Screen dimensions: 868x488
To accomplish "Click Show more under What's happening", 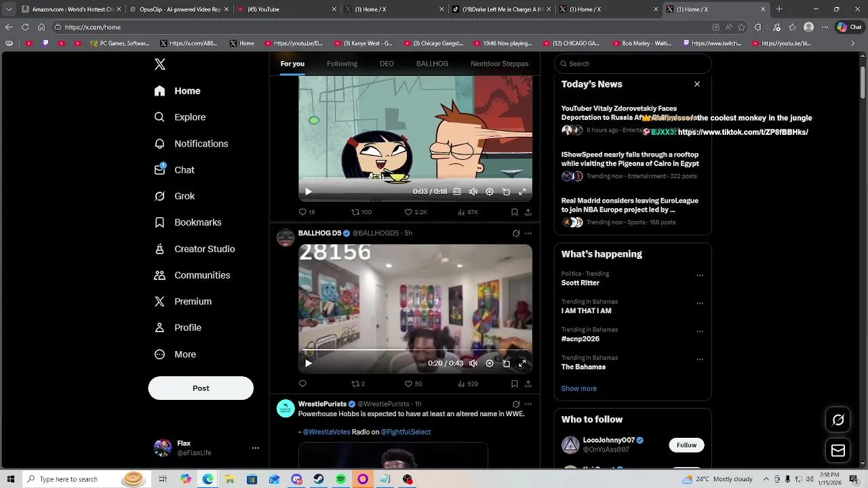I will [x=578, y=389].
